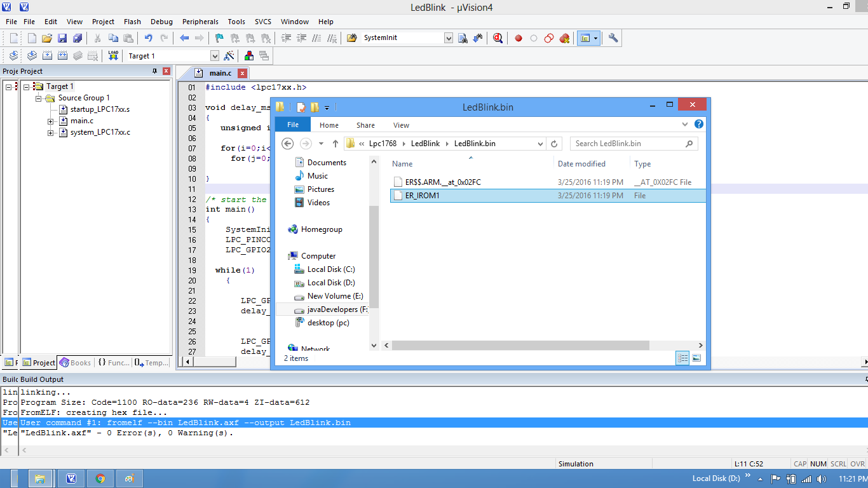Select startup_LPC17xx.s in project tree
The width and height of the screenshot is (868, 488).
tap(99, 109)
